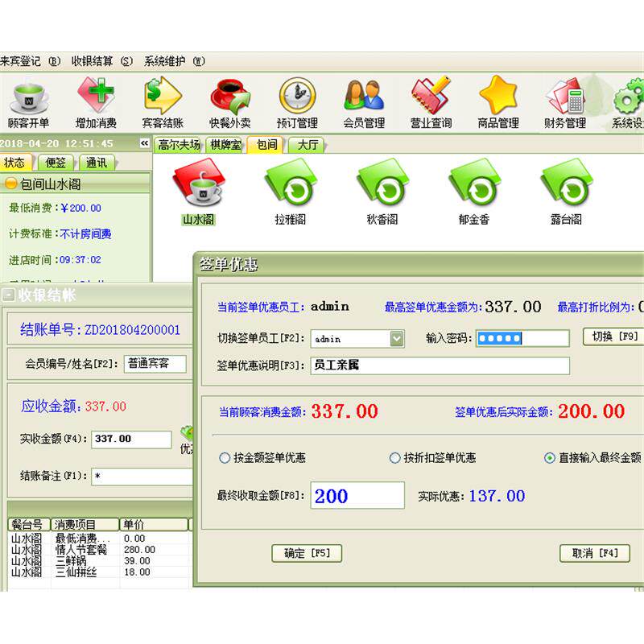The width and height of the screenshot is (644, 644).
Task: Click the minus box in 收银结帐 title
Action: click(x=8, y=295)
